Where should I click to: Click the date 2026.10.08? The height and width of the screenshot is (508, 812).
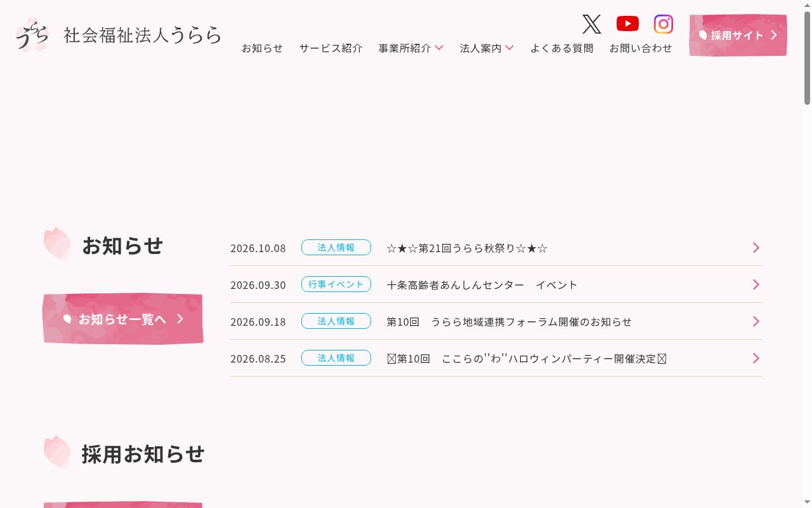pyautogui.click(x=258, y=248)
